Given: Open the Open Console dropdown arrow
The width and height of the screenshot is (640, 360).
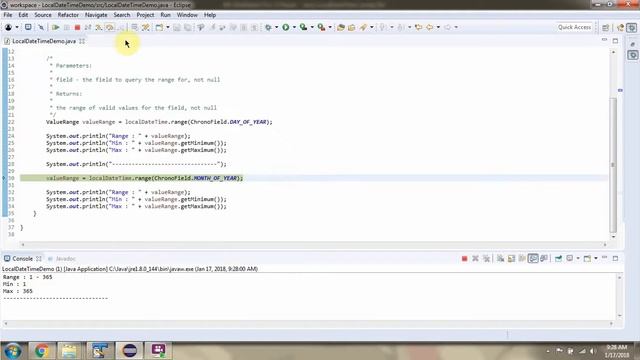Looking at the screenshot, I should [596, 258].
